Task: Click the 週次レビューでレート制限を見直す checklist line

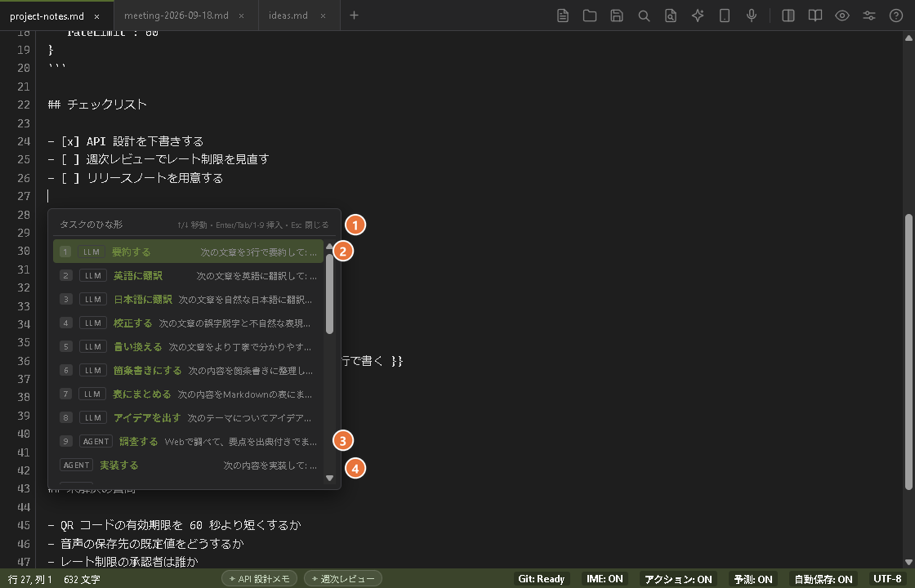Action: [x=158, y=159]
